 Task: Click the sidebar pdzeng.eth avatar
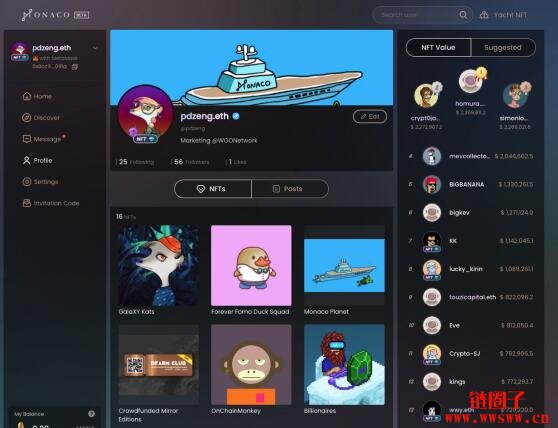pyautogui.click(x=20, y=51)
